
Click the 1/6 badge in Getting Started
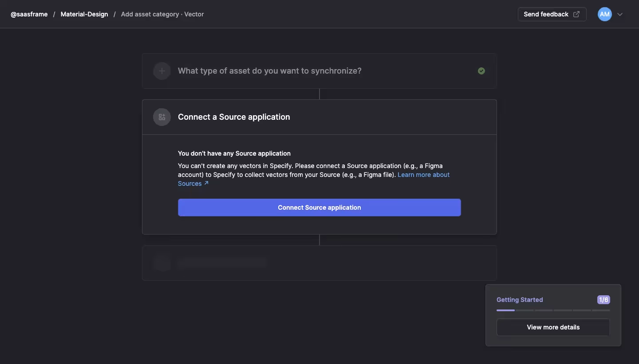603,300
